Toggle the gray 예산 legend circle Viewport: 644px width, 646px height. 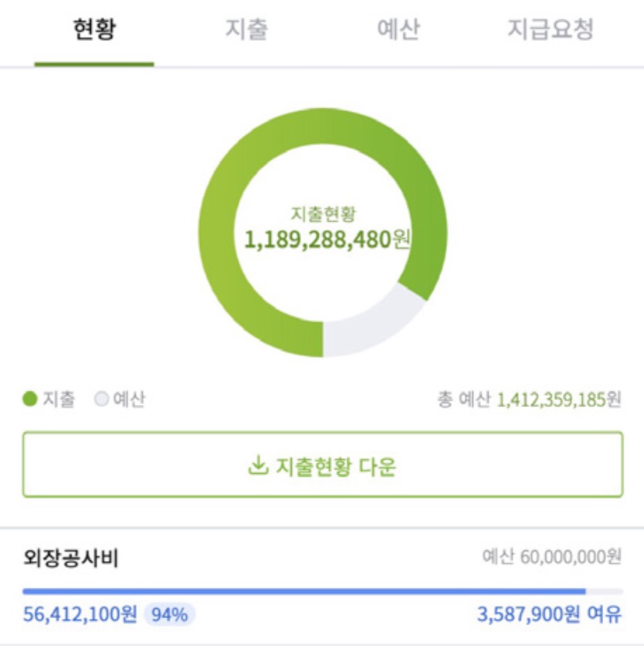(x=101, y=399)
